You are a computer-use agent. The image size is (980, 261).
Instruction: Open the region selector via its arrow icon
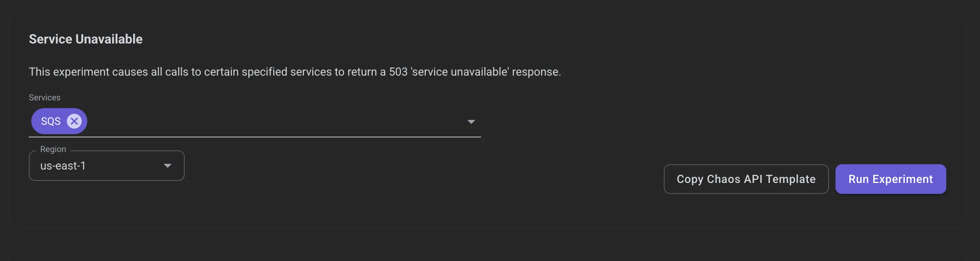tap(167, 165)
